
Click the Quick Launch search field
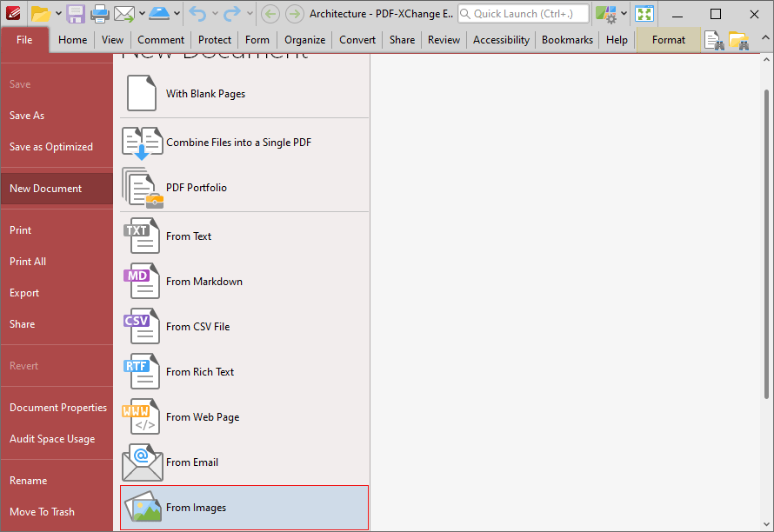(523, 13)
